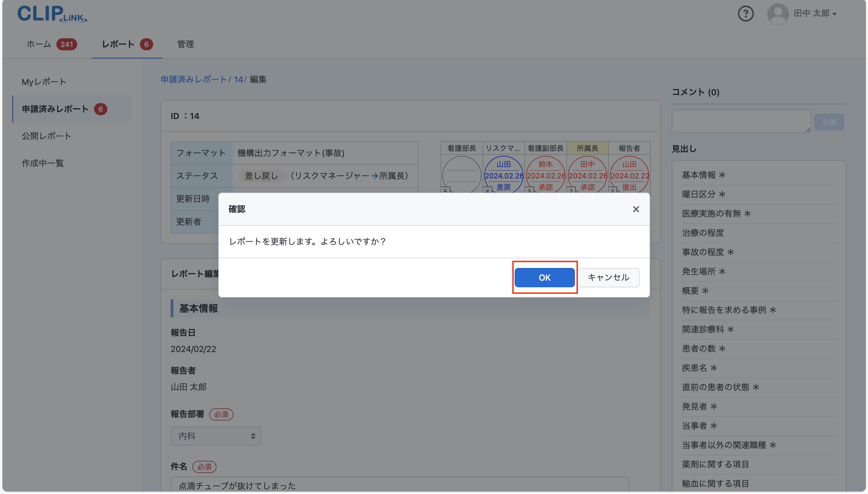This screenshot has height=494, width=868.
Task: Click キャンセル in the confirmation dialog
Action: click(608, 278)
